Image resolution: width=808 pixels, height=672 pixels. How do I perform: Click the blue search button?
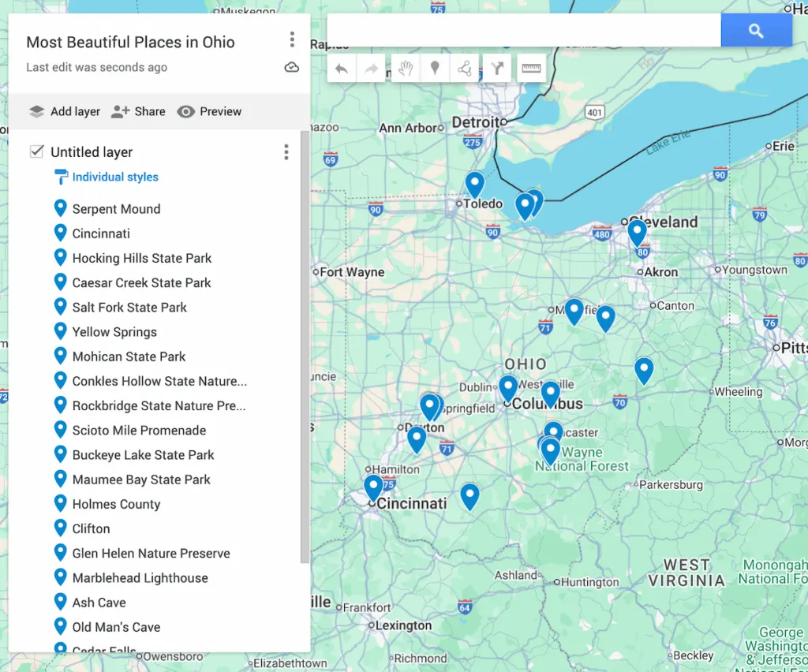click(x=756, y=31)
